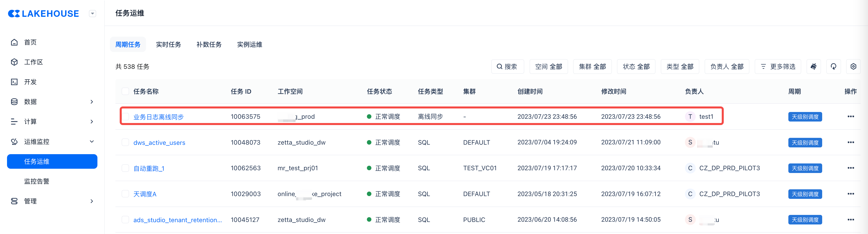Switch to the 实时任务 tab
868x234 pixels.
tap(168, 45)
